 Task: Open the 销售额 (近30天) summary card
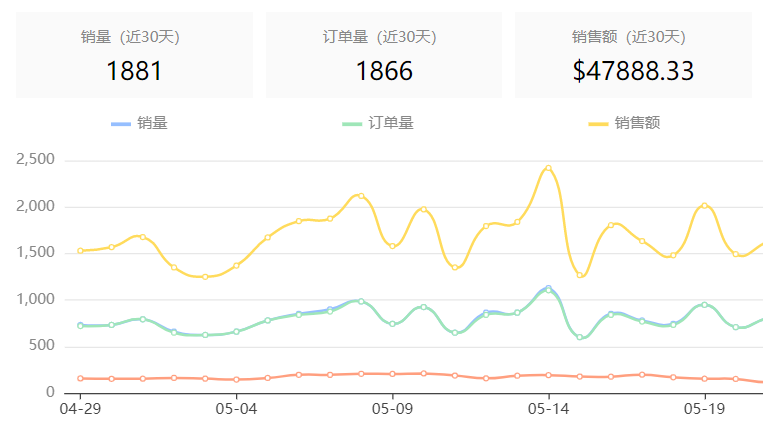coord(633,55)
